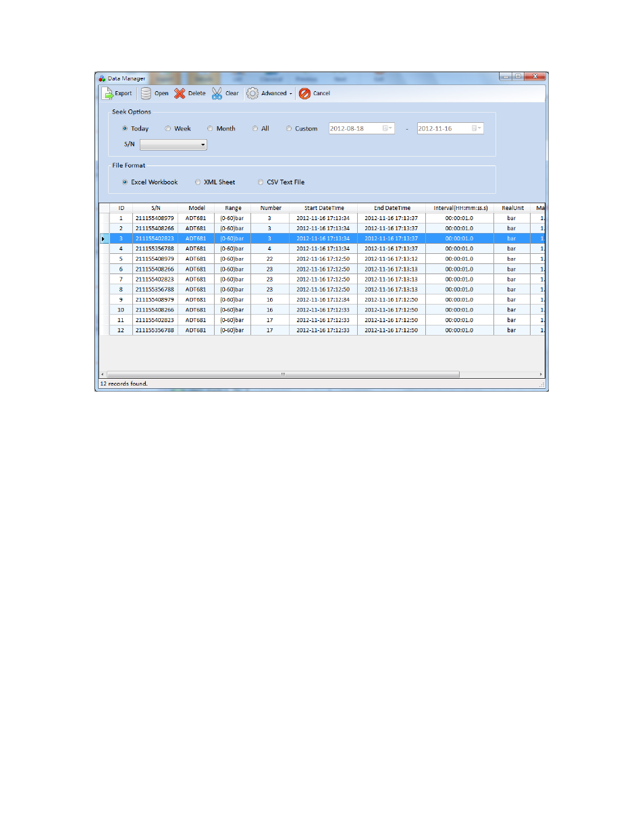The image size is (644, 834).
Task: Delete the selected record with the Delete icon
Action: tap(180, 94)
